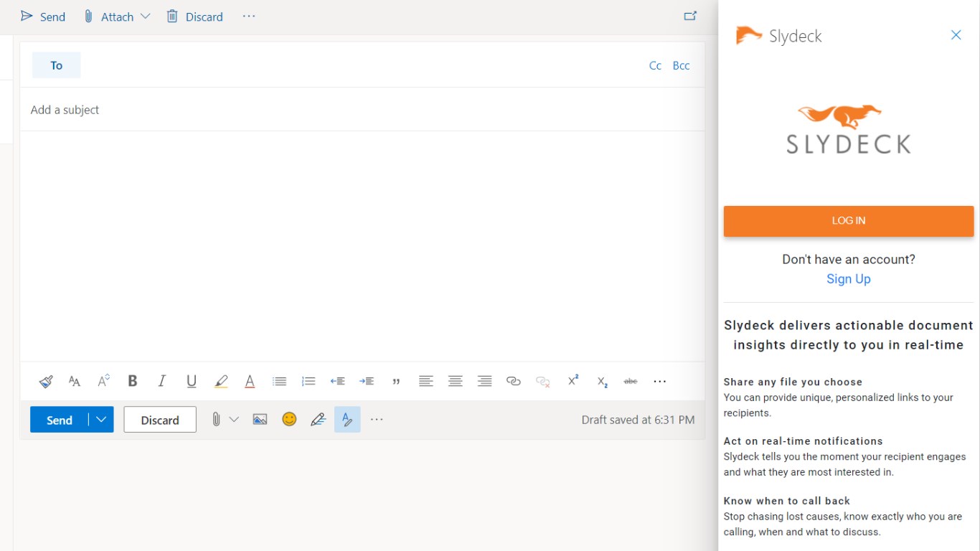Show the Bcc field
Image resolution: width=980 pixels, height=551 pixels.
tap(681, 65)
